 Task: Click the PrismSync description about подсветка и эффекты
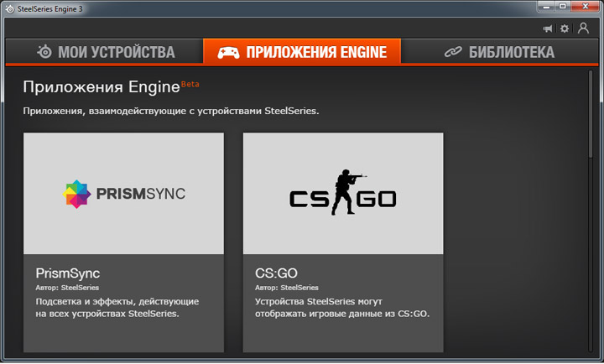pyautogui.click(x=117, y=307)
